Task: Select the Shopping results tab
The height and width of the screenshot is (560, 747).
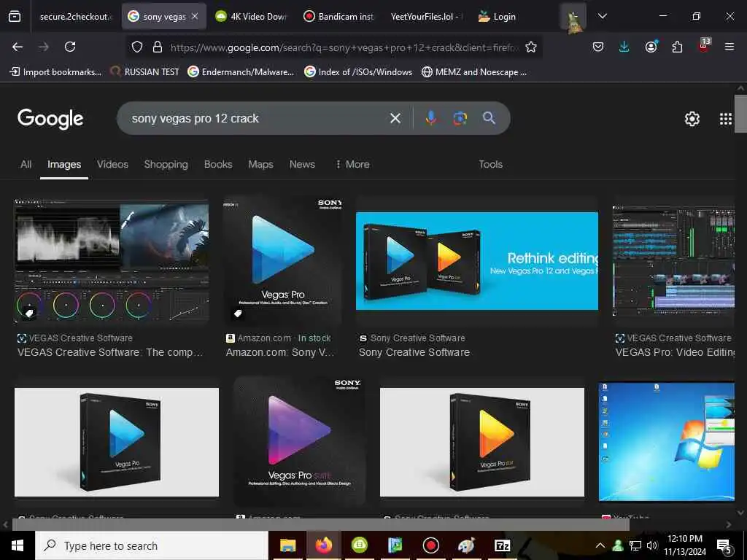Action: click(x=166, y=164)
